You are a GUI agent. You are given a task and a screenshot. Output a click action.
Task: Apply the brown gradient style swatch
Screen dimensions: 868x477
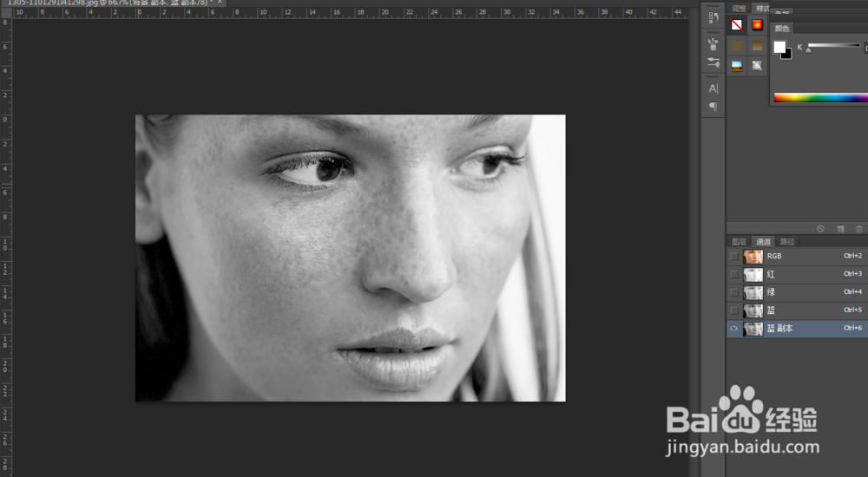(x=757, y=45)
